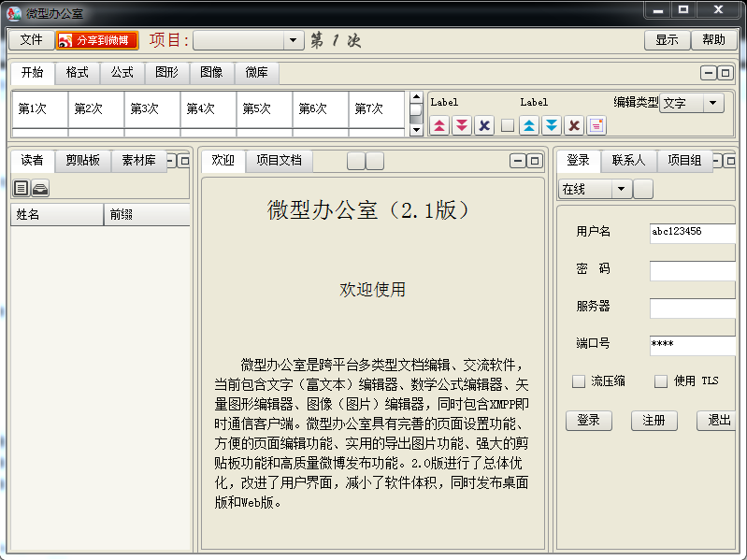
Task: Switch to the 图像 tab
Action: tap(211, 73)
